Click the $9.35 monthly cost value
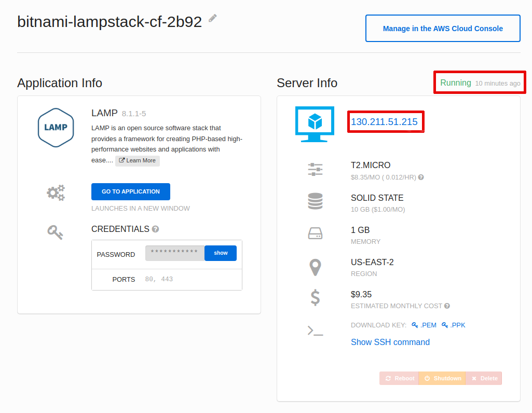Viewport: 532px width, 413px height. pyautogui.click(x=361, y=294)
